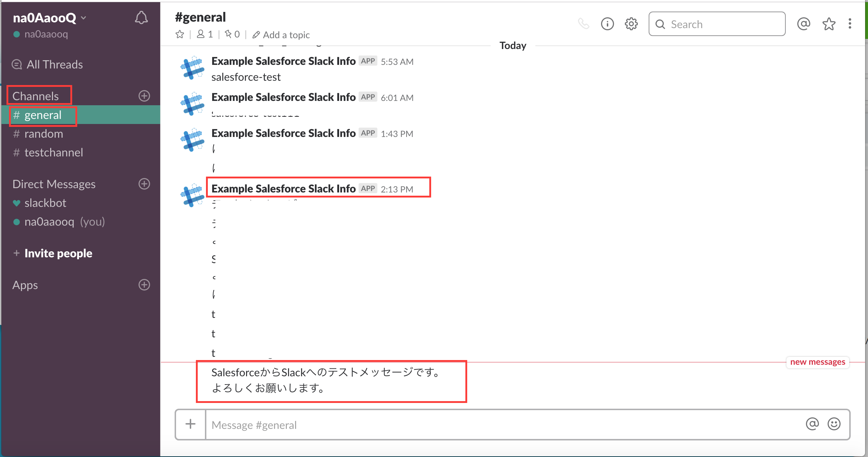The image size is (868, 457).
Task: Open sender name on 2:13 PM message
Action: coord(284,189)
